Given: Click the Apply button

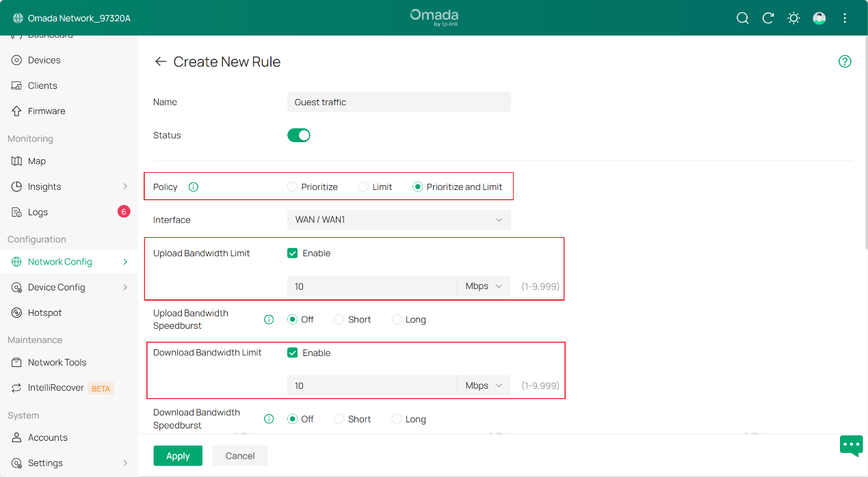Looking at the screenshot, I should tap(178, 456).
